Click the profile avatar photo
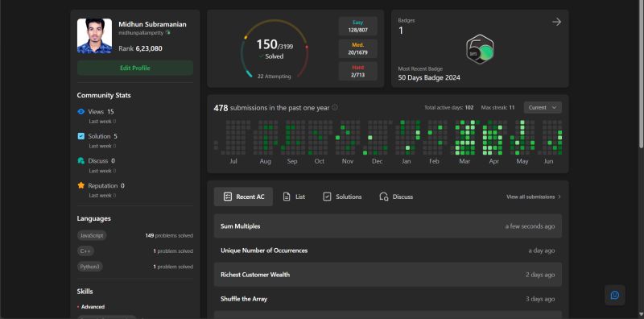Viewport: 644px width, 319px height. click(x=94, y=35)
